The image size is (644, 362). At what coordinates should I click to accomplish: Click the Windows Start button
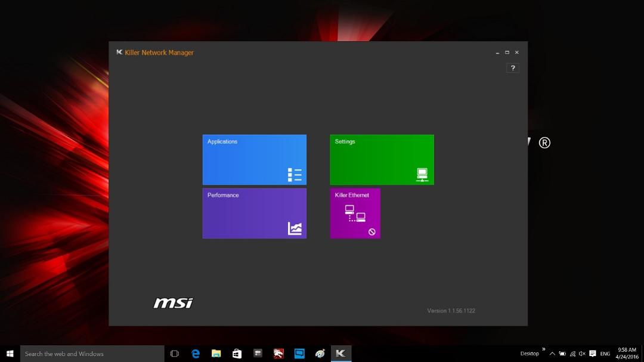(x=10, y=354)
